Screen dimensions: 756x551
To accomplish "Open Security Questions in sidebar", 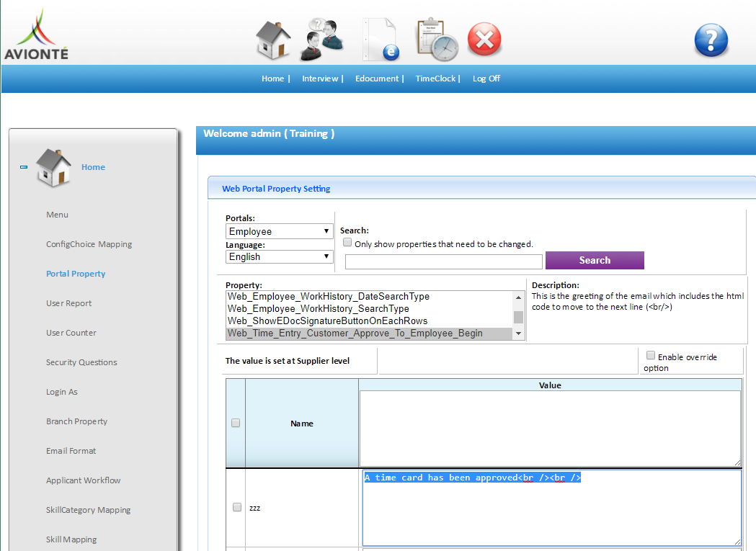I will (x=81, y=362).
